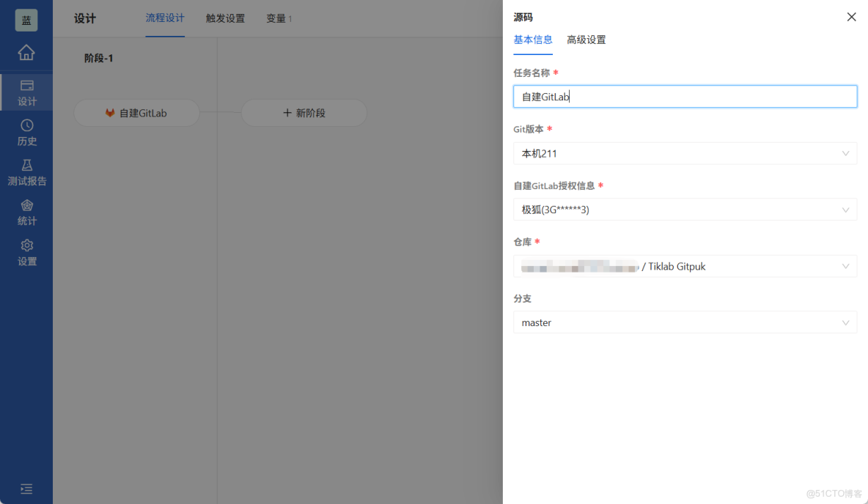Expand the 自建GitLab授权信息 dropdown
This screenshot has height=504, width=868.
(x=685, y=210)
